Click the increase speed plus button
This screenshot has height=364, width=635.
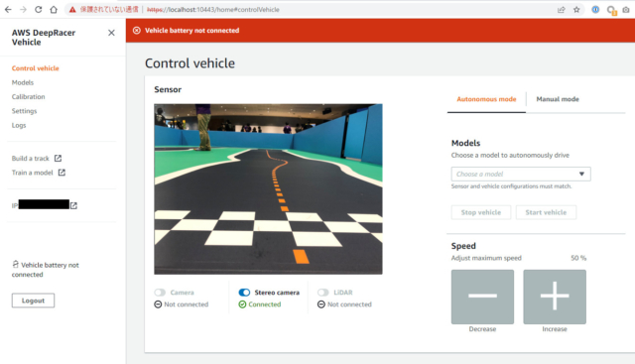coord(555,297)
